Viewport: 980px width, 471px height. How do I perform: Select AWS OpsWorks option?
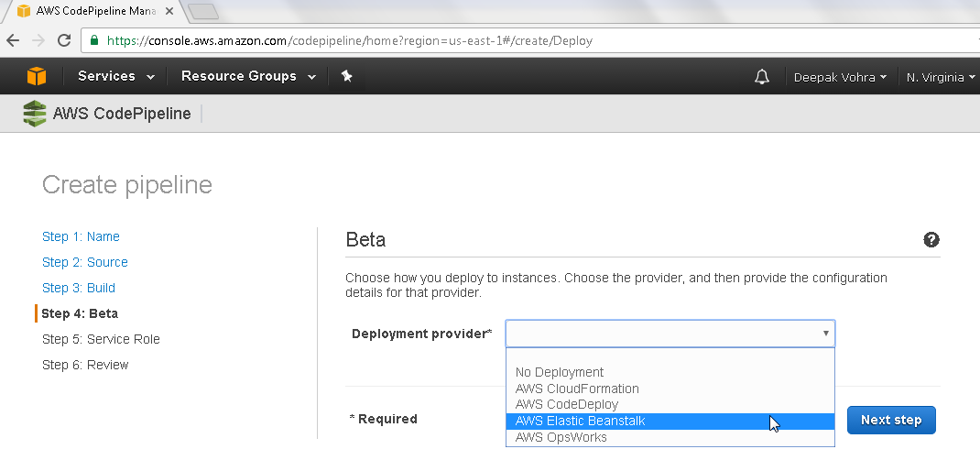click(x=670, y=437)
